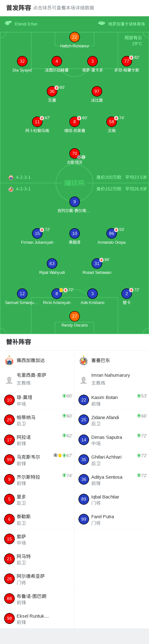Viewport: 149px width, 644px height.
Task: Tap the stadium icon beside 格罗拉蓬卡诺体育场
Action: 102,23
